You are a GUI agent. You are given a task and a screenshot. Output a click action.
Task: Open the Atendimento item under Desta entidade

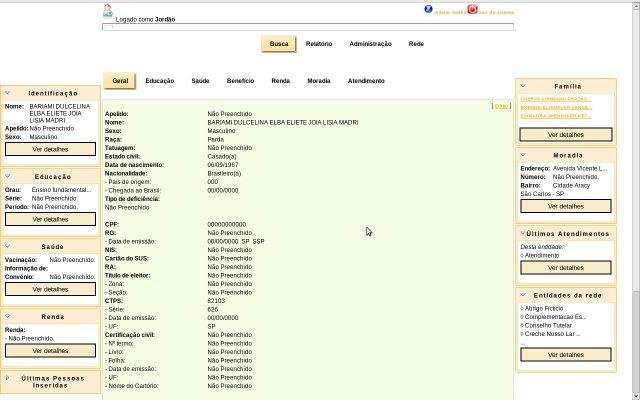click(542, 256)
